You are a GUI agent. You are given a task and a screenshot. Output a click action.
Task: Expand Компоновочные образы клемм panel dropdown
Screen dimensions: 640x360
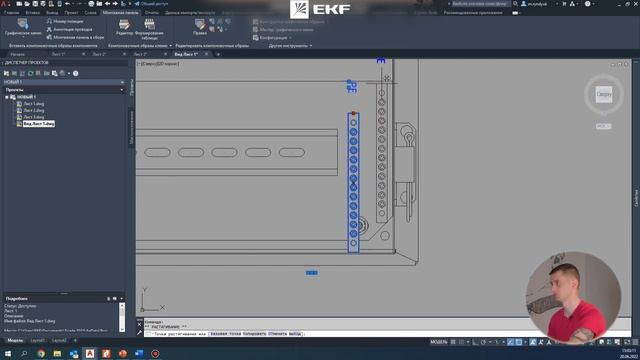(171, 46)
